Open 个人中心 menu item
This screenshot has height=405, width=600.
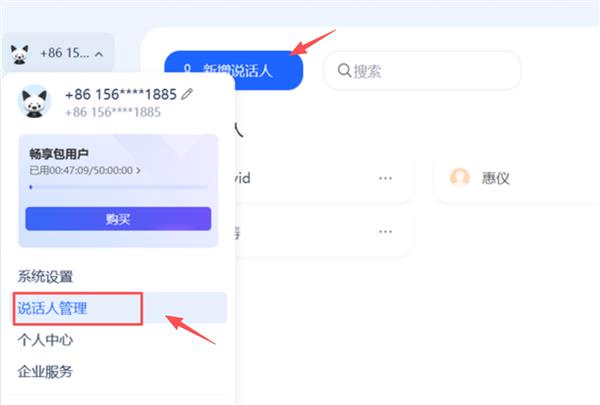click(45, 340)
